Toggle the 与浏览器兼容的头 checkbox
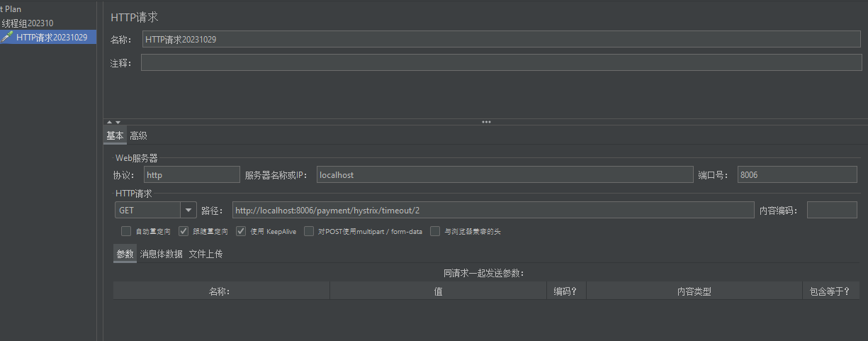 [435, 231]
